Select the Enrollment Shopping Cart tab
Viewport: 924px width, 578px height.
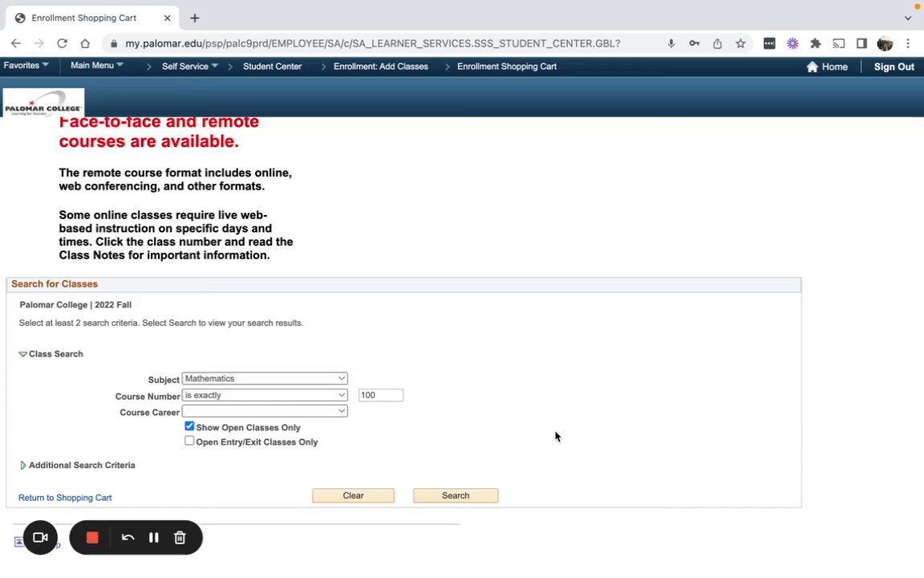[91, 18]
